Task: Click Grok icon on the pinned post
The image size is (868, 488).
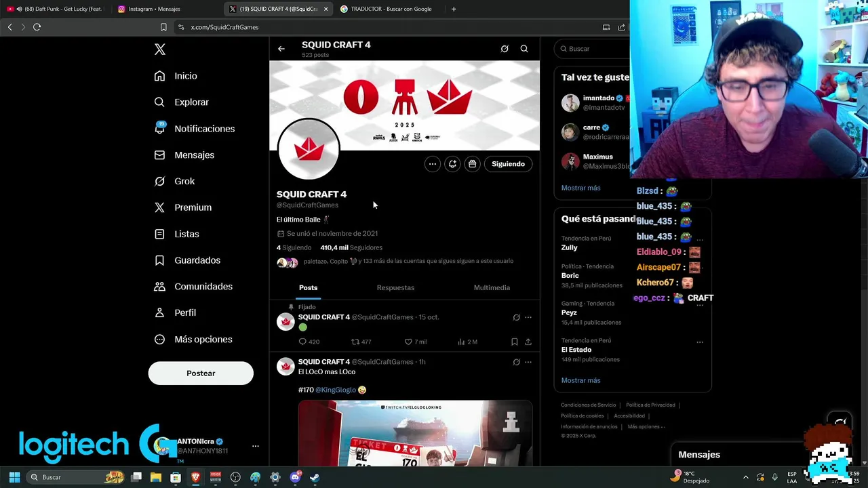Action: point(516,317)
